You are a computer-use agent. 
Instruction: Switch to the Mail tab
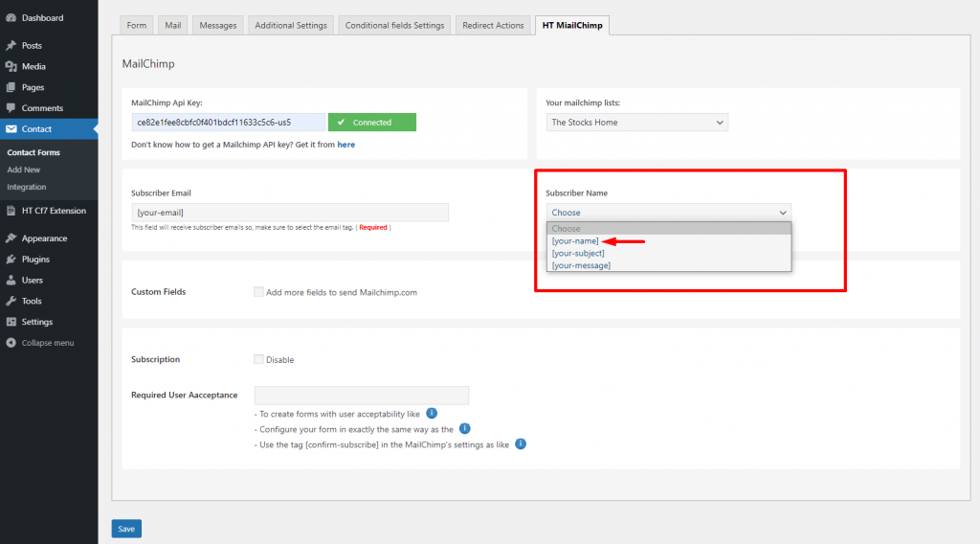172,26
